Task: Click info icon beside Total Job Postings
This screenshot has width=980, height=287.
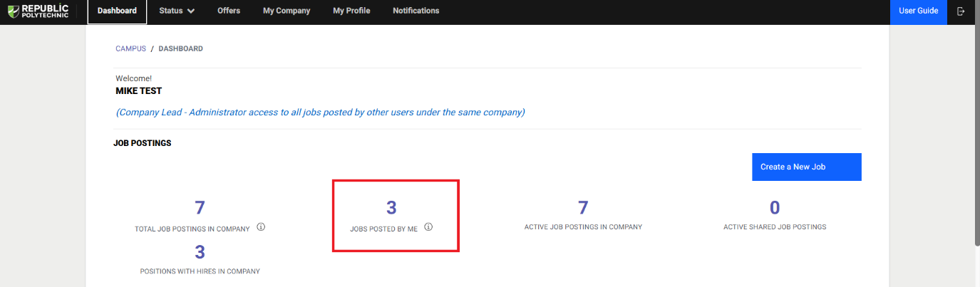Action: [261, 227]
